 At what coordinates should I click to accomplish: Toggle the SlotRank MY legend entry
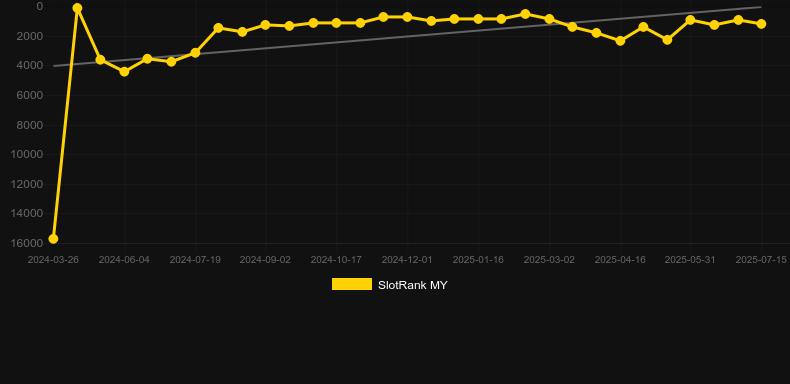coord(389,285)
